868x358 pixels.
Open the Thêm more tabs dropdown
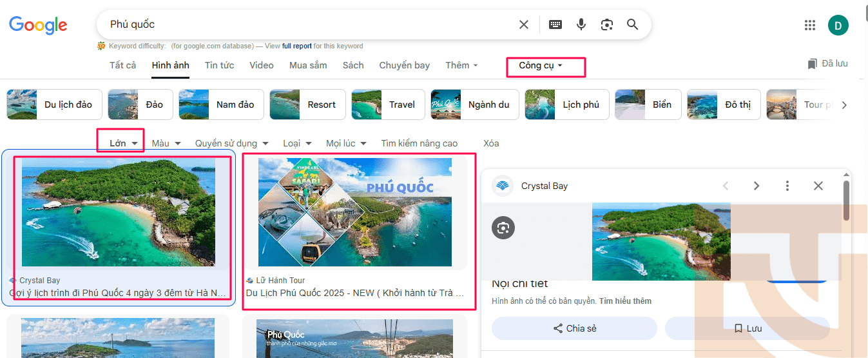click(x=461, y=65)
